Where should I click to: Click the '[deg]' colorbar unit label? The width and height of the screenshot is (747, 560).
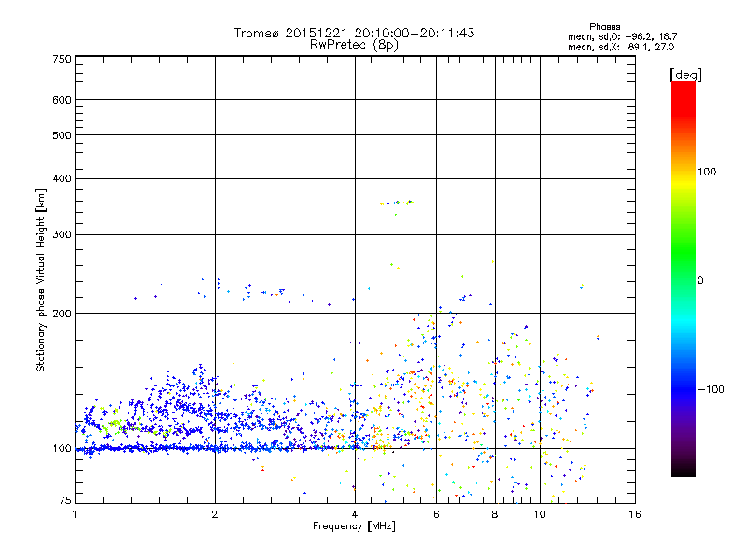685,75
